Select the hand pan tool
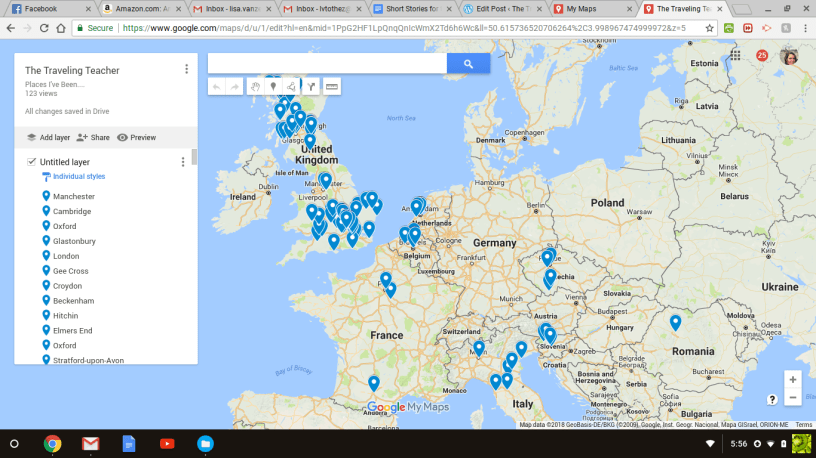Screen dimensions: 816x458 [x=255, y=87]
